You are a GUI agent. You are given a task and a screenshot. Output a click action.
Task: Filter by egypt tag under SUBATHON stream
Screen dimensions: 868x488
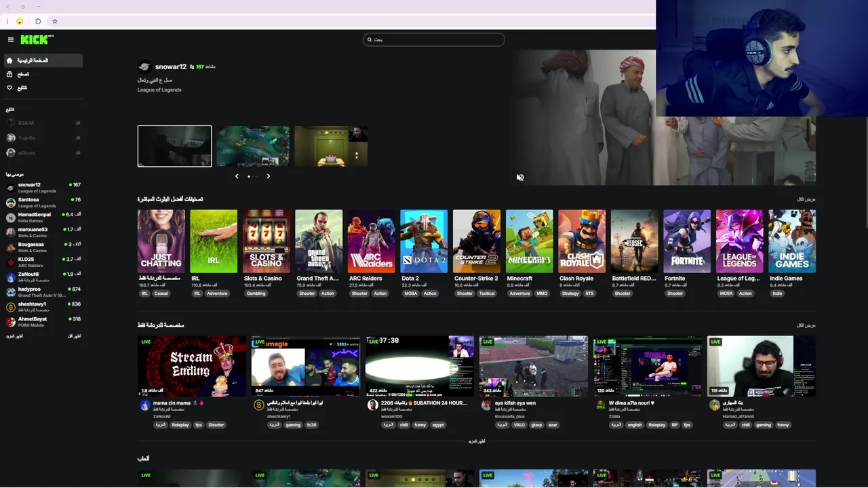tap(438, 425)
